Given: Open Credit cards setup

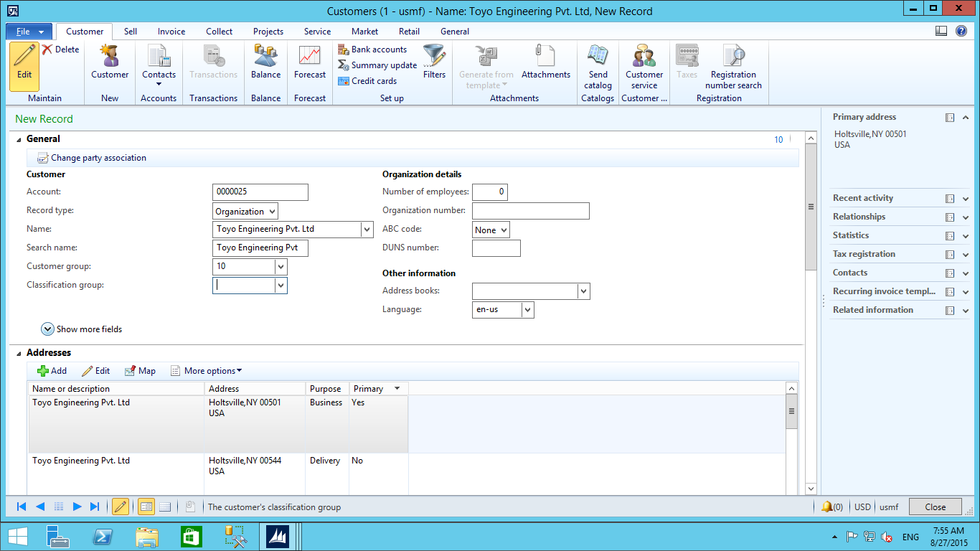Looking at the screenshot, I should tap(367, 81).
